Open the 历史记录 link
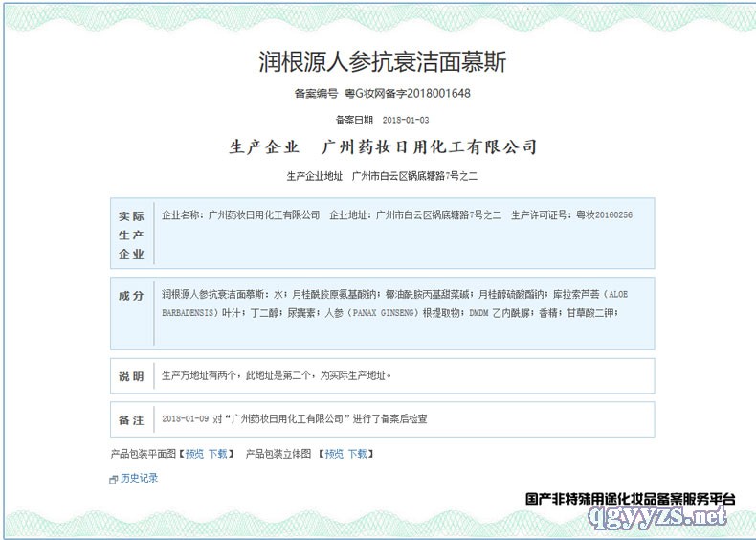756x540 pixels. [x=139, y=478]
